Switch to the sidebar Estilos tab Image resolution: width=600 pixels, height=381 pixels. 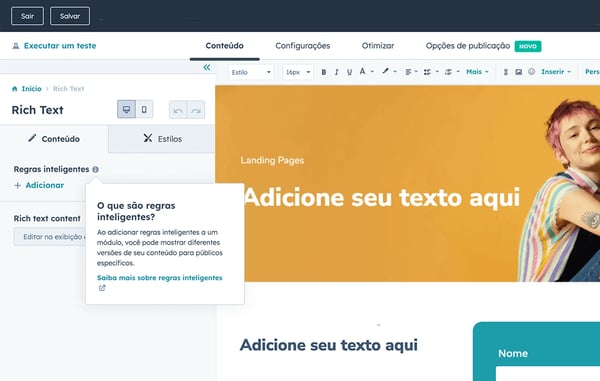point(162,139)
